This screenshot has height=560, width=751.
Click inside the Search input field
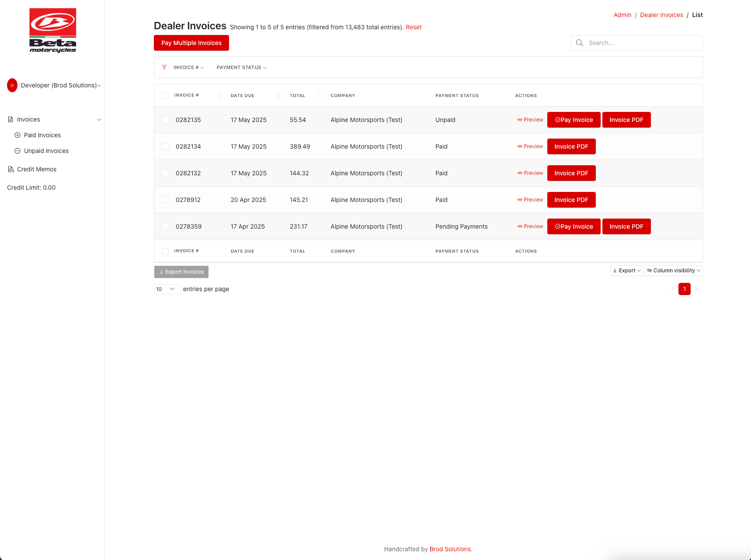pos(634,43)
